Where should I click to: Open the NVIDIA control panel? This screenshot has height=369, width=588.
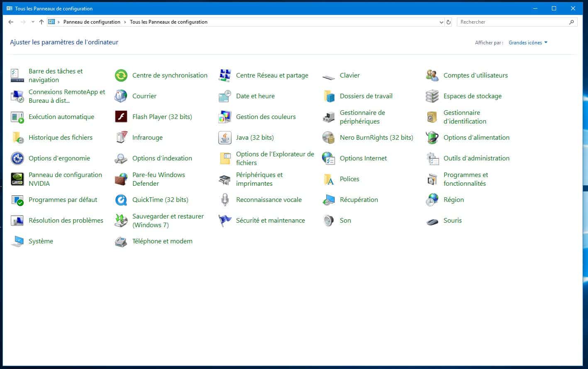click(65, 179)
